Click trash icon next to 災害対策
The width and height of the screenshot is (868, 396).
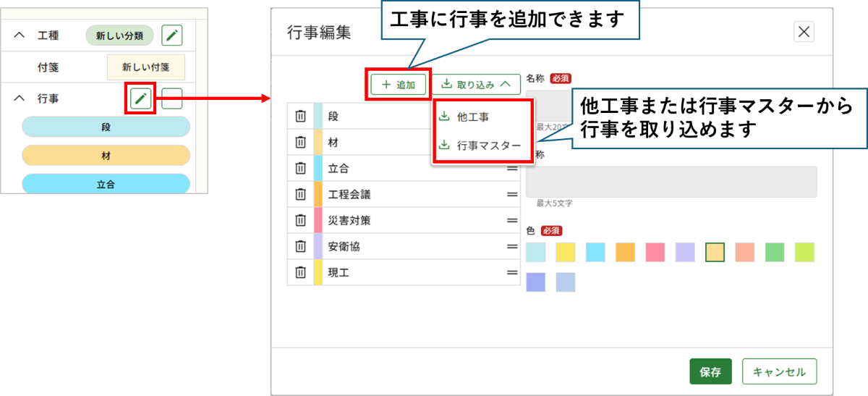click(300, 220)
